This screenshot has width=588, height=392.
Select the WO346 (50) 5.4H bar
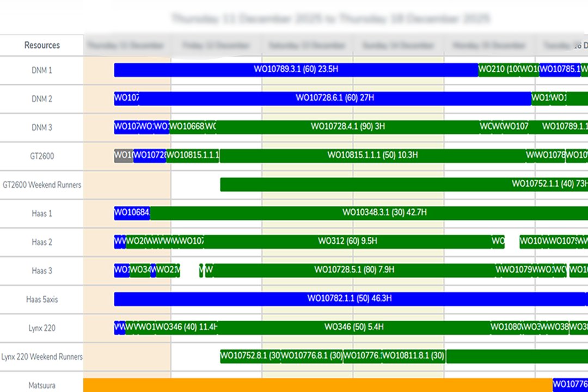pyautogui.click(x=354, y=327)
